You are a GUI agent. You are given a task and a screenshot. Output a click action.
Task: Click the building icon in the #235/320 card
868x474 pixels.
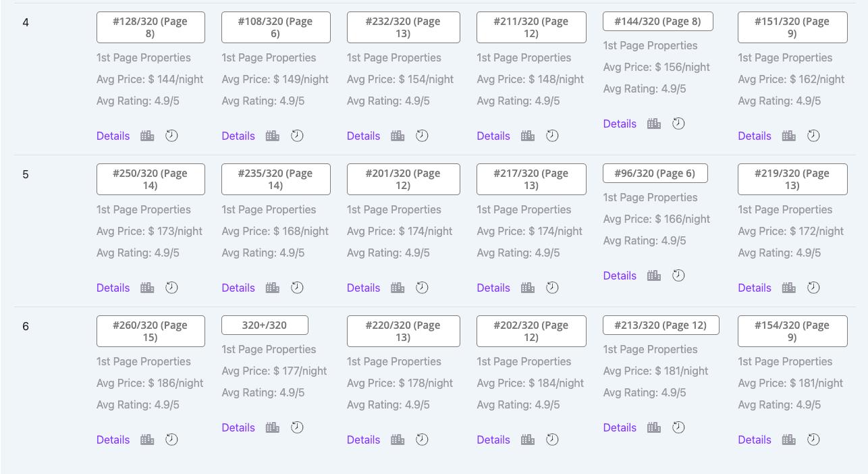[x=272, y=288]
